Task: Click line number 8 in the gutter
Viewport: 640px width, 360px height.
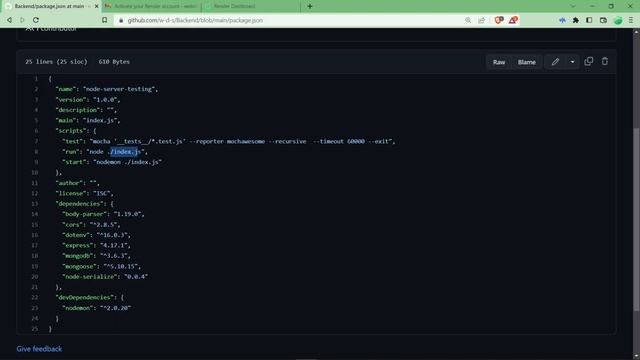Action: [36, 152]
